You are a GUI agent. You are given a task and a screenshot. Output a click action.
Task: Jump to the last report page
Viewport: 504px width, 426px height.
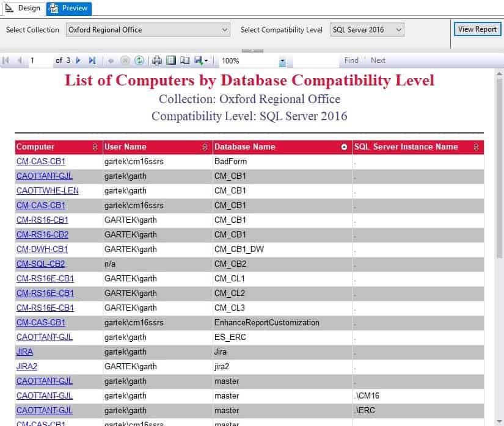coord(92,60)
